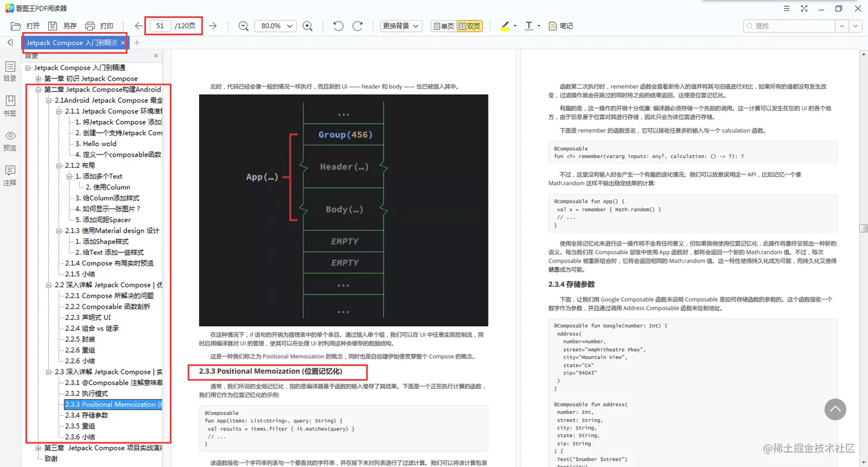Jump to outline item 2.3.2 执行模式

click(86, 393)
